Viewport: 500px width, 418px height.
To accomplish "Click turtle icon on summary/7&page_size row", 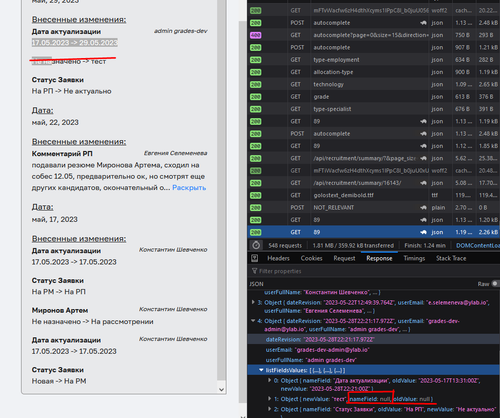I will [x=423, y=158].
